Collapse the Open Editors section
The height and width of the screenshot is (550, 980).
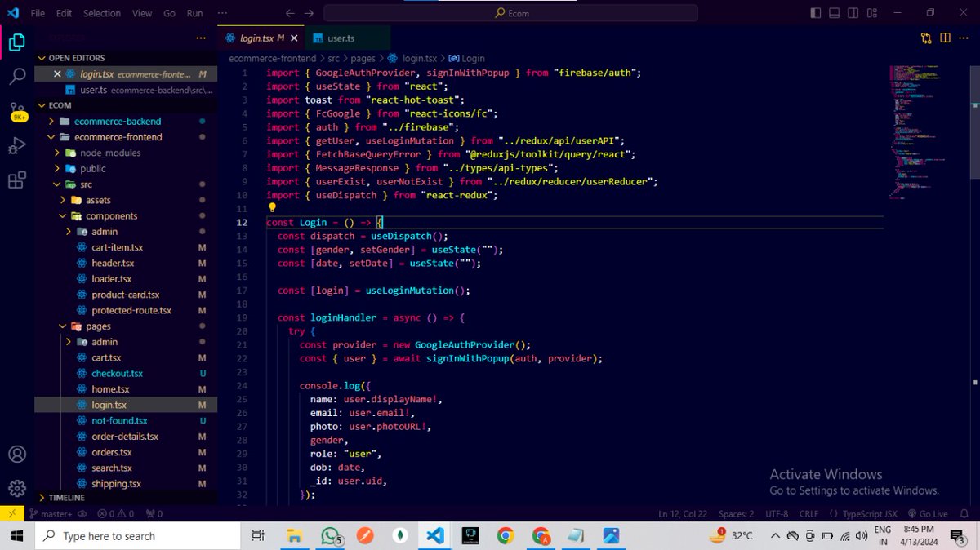77,58
